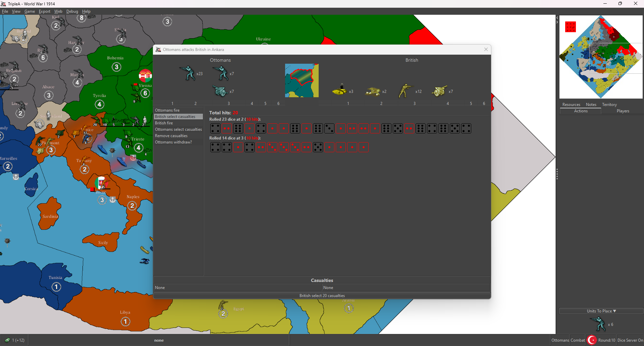
Task: Click the anchor naval base icon near Rome
Action: point(113,199)
